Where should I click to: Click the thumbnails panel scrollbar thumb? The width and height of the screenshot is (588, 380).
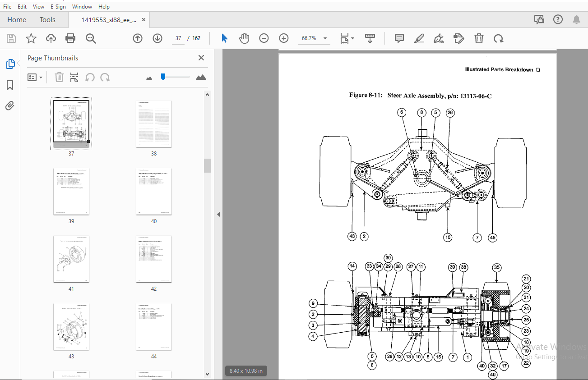click(x=208, y=165)
